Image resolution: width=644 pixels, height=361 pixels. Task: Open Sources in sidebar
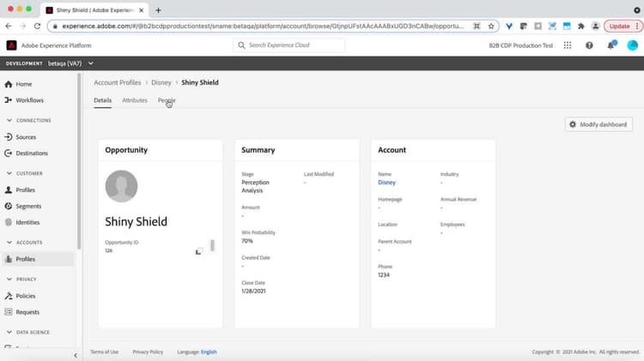click(21, 137)
